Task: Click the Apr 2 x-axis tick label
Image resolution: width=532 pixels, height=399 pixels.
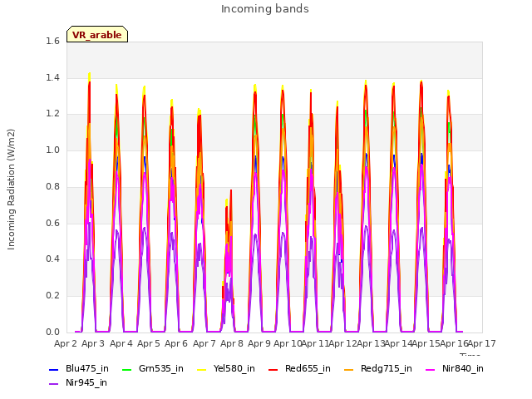Action: click(66, 343)
